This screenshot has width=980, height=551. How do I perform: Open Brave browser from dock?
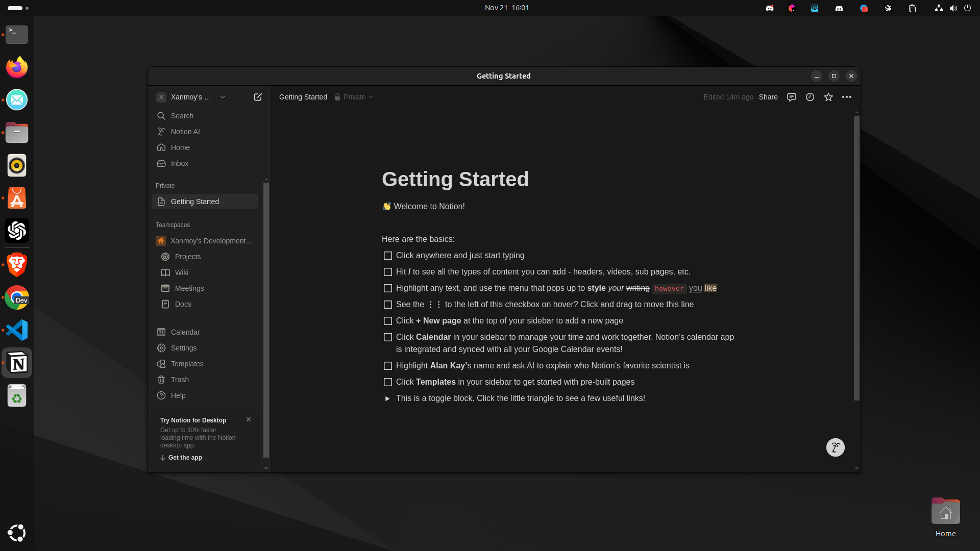pos(17,264)
